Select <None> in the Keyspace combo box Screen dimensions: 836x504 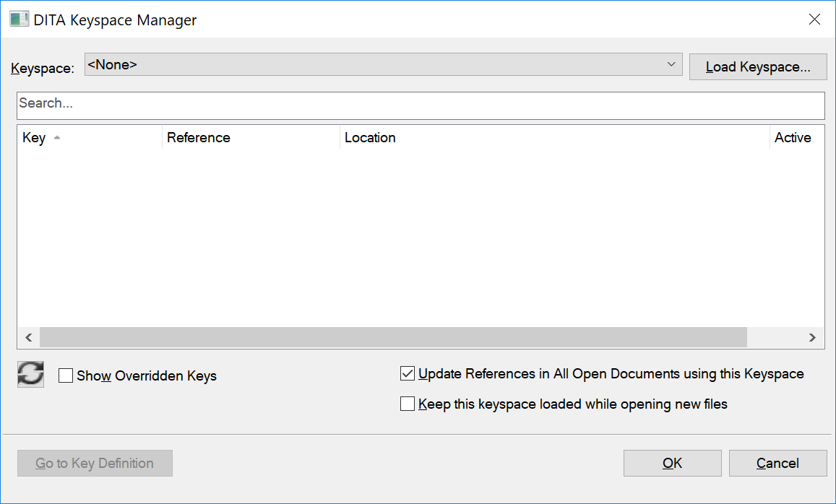click(x=289, y=64)
